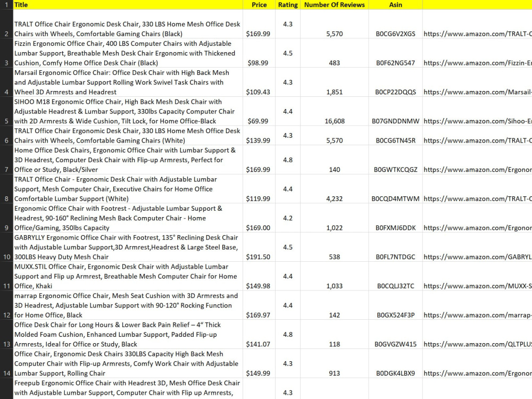Image resolution: width=532 pixels, height=399 pixels.
Task: Click the Fizzin Ergonomic Office Chair title cell
Action: [128, 53]
